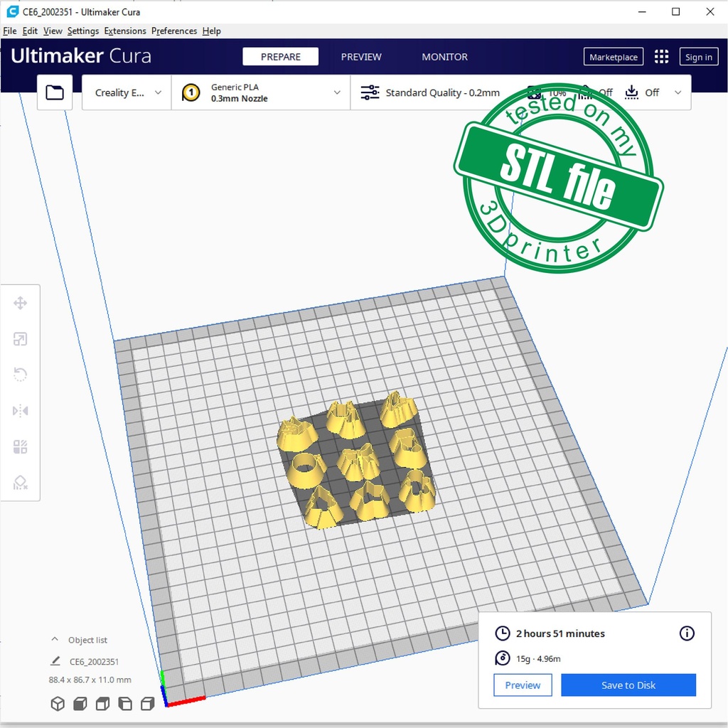Image resolution: width=728 pixels, height=728 pixels.
Task: Select the Rotate tool
Action: click(20, 375)
